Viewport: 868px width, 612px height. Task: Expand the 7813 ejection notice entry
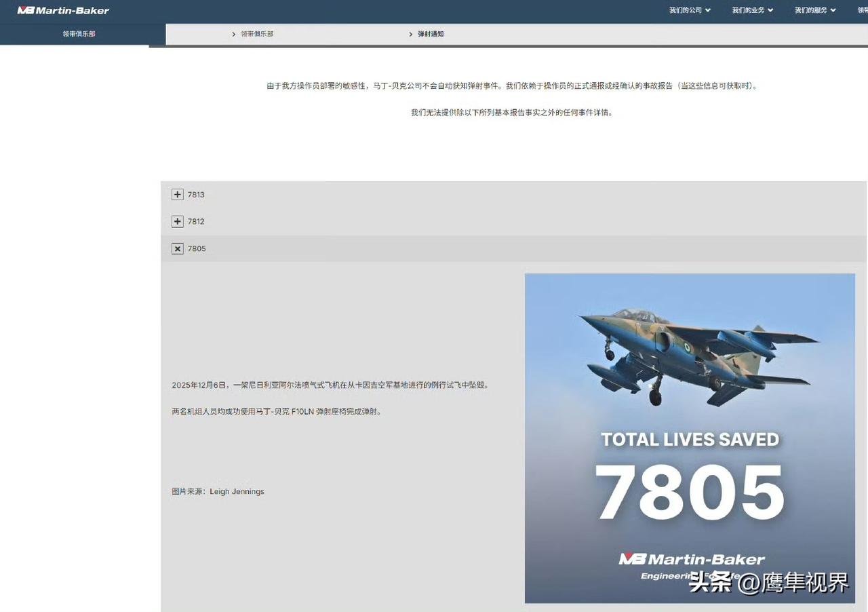point(196,194)
